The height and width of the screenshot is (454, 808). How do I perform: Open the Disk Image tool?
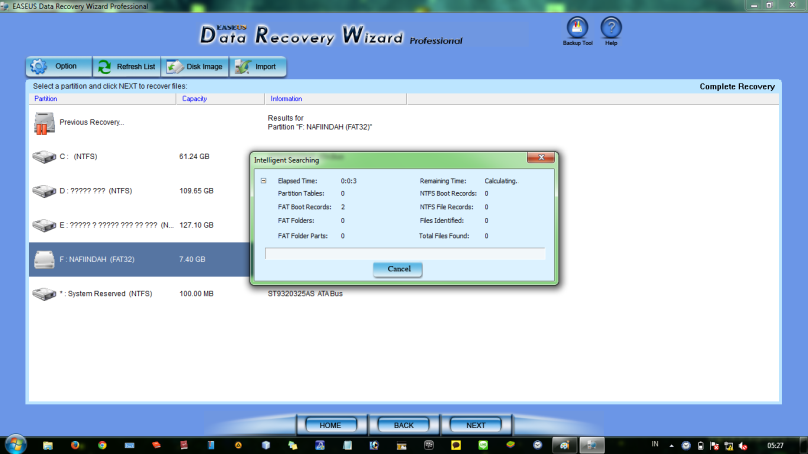coord(195,66)
